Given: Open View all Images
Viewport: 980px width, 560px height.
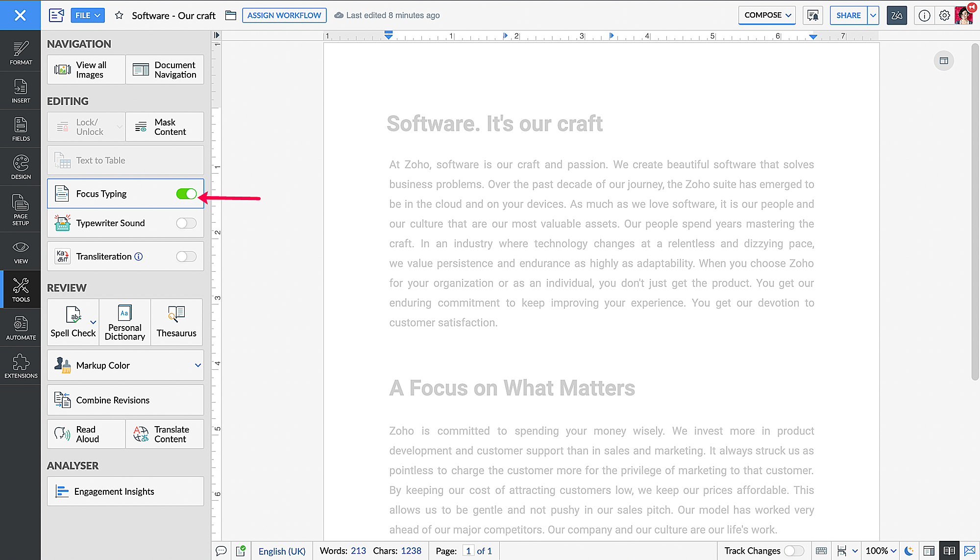Looking at the screenshot, I should click(86, 70).
